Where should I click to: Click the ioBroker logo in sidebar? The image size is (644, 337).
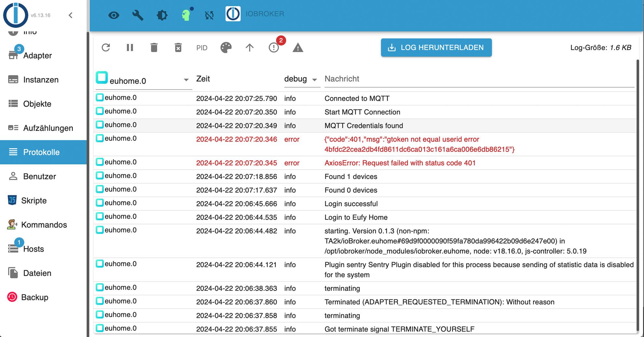tap(15, 15)
